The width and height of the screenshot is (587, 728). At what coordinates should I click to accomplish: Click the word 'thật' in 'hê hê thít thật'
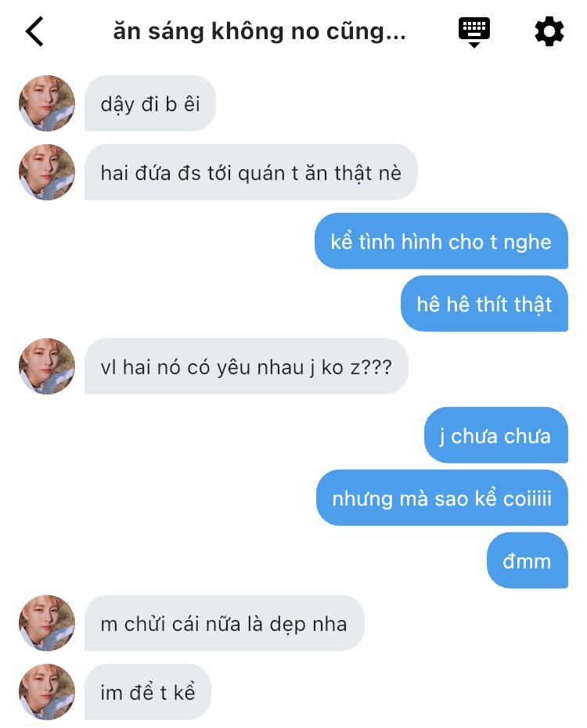pos(532,305)
